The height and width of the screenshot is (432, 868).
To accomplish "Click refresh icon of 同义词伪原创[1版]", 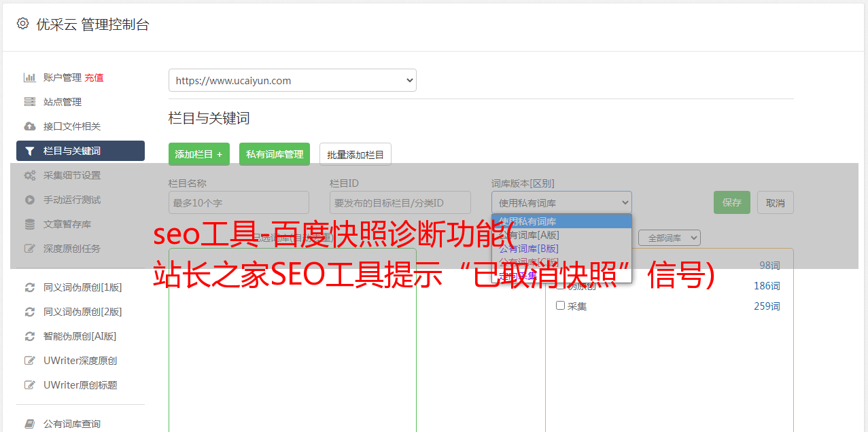I will pos(30,287).
